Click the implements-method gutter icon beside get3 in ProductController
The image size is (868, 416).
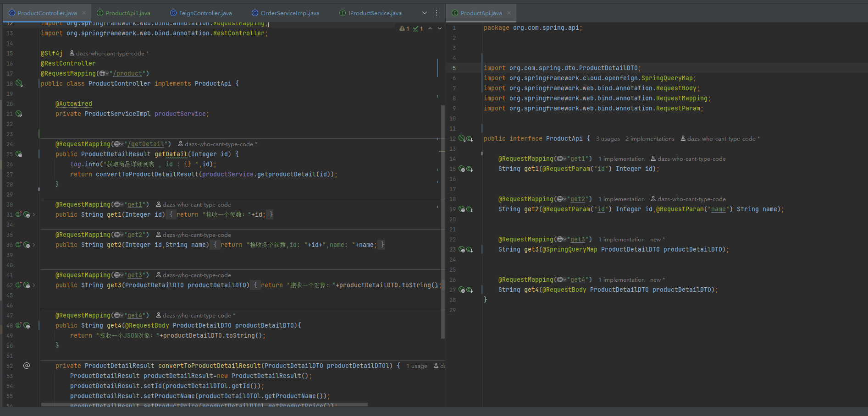[x=19, y=285]
